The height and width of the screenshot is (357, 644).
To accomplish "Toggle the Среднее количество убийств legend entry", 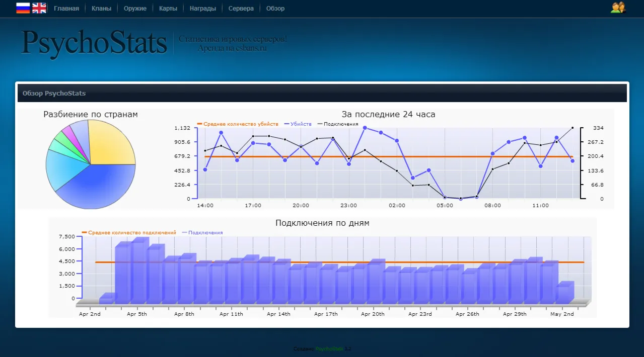I will click(238, 124).
